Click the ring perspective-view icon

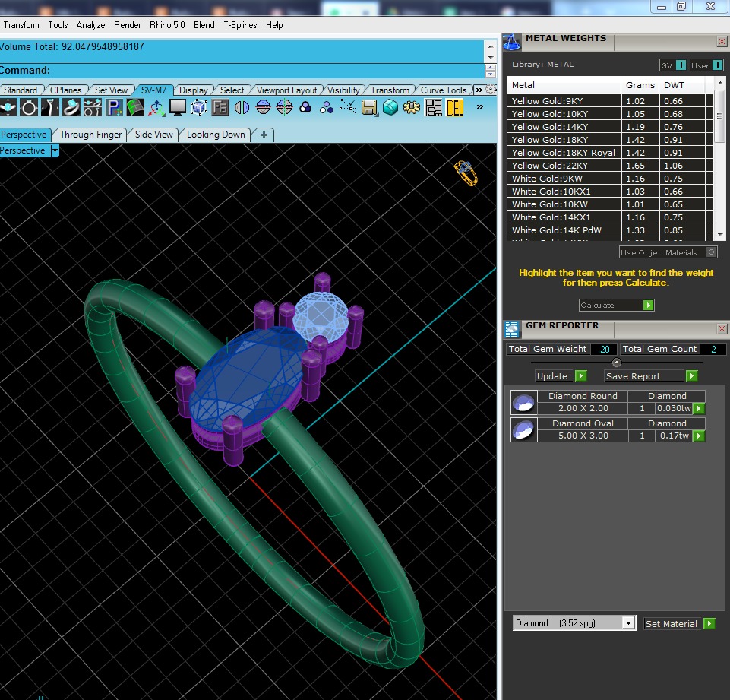71,108
